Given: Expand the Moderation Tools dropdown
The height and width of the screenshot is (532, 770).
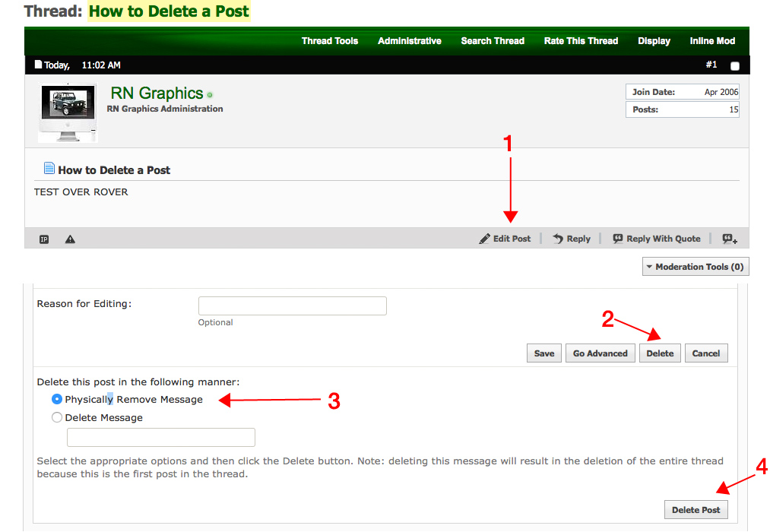Looking at the screenshot, I should 695,267.
